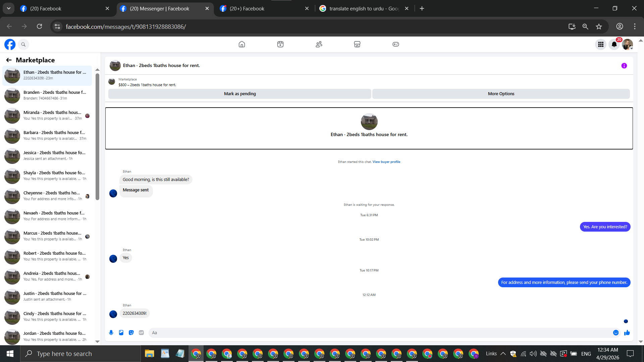
Task: Open the Facebook Home icon
Action: (x=241, y=44)
